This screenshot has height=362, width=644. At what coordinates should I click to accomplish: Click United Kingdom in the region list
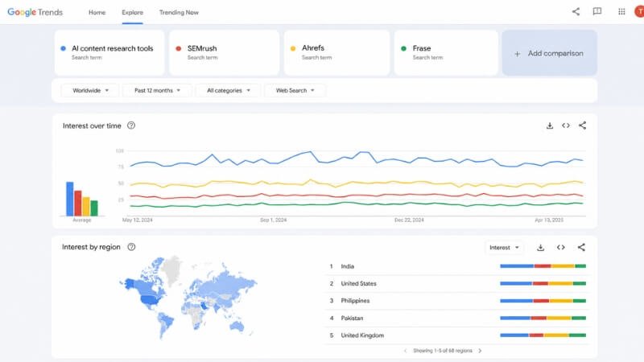(362, 335)
